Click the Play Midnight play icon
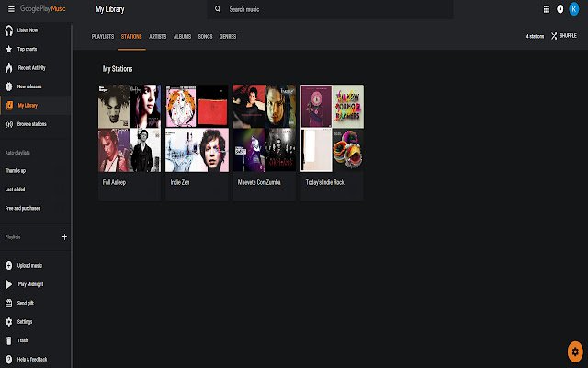Viewport: 588px width, 368px height. click(x=8, y=284)
